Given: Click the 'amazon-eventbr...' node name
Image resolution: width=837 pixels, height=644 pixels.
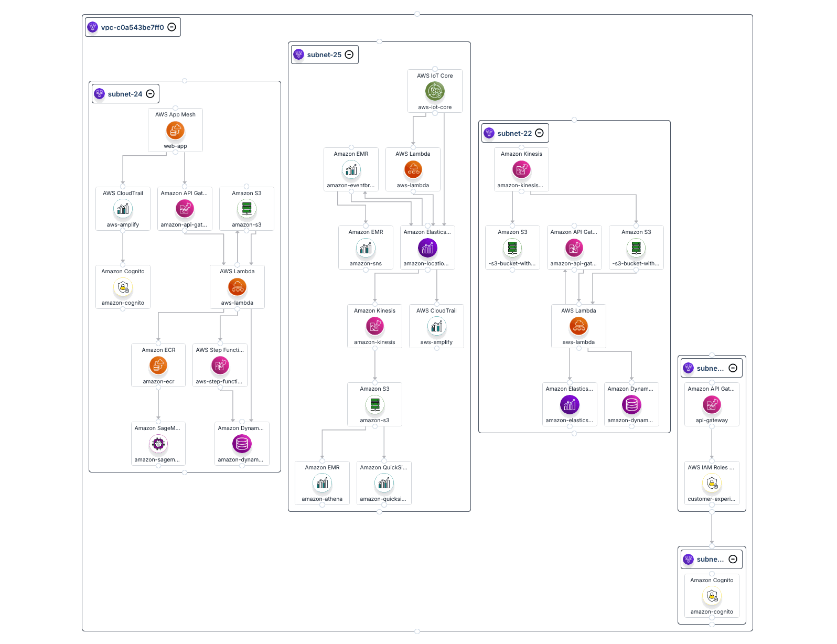Looking at the screenshot, I should (x=351, y=186).
